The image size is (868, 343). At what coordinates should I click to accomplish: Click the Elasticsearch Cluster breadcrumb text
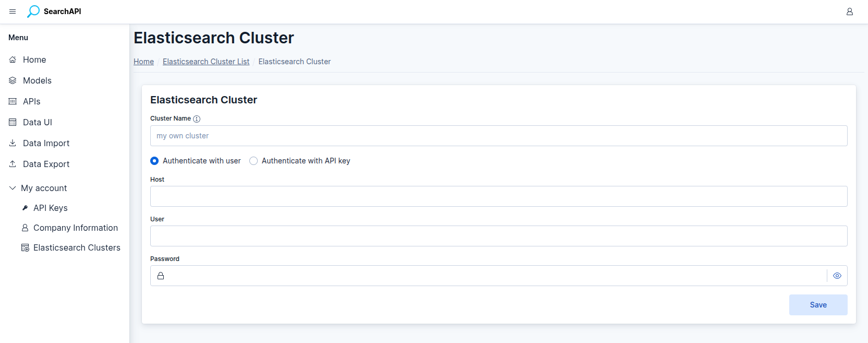click(294, 62)
